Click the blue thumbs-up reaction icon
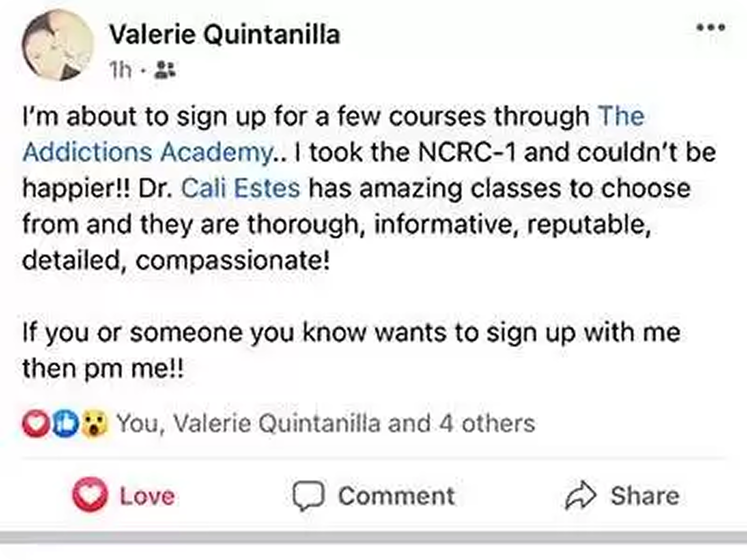The image size is (747, 560). [65, 424]
